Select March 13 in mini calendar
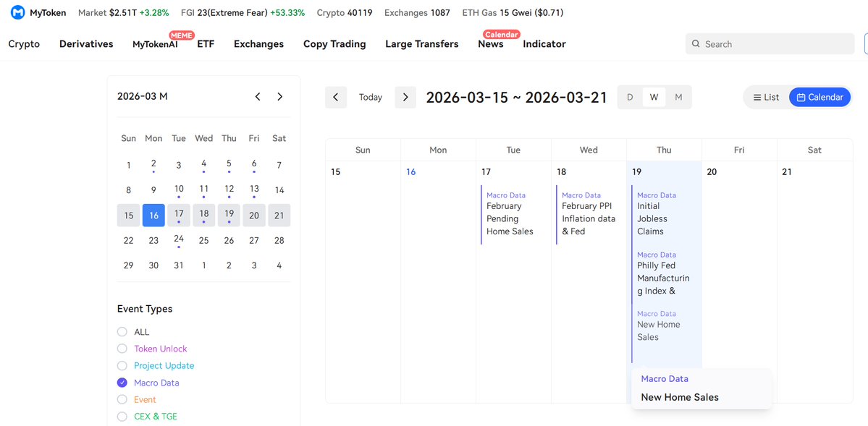This screenshot has height=426, width=868. [254, 189]
